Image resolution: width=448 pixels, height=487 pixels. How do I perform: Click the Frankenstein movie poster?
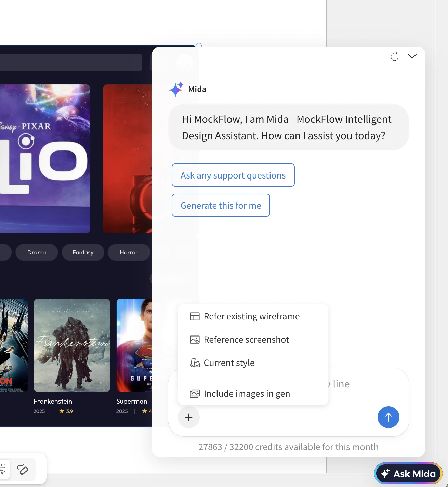point(72,345)
